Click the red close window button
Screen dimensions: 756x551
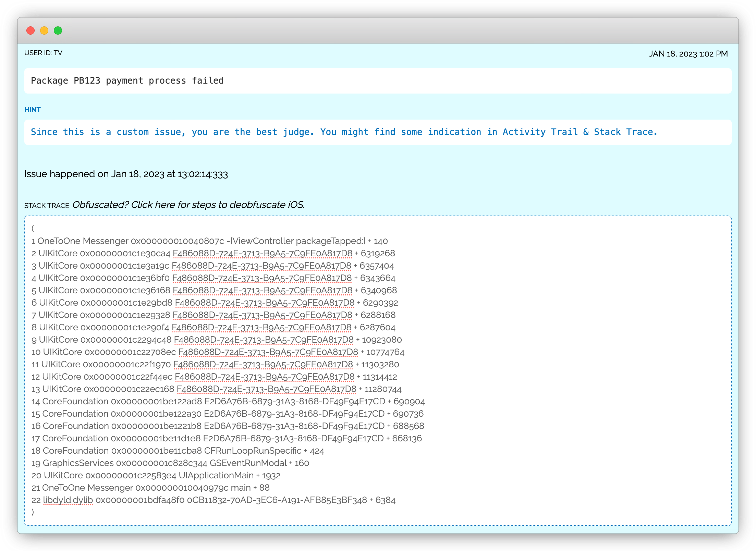point(31,30)
